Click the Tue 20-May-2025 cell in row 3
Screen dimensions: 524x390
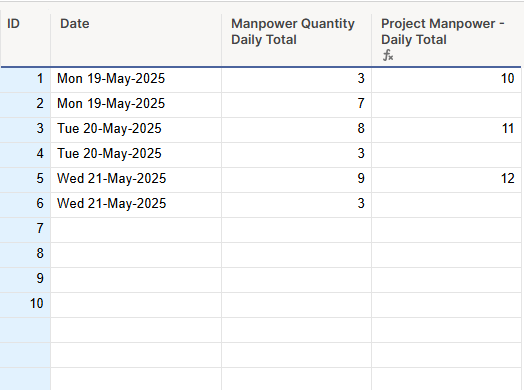pyautogui.click(x=136, y=130)
